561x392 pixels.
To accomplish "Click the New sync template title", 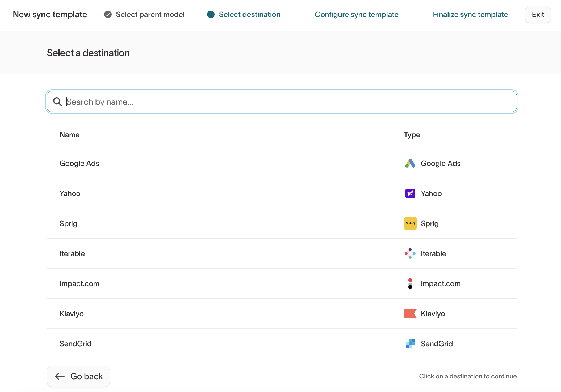I will (x=50, y=14).
